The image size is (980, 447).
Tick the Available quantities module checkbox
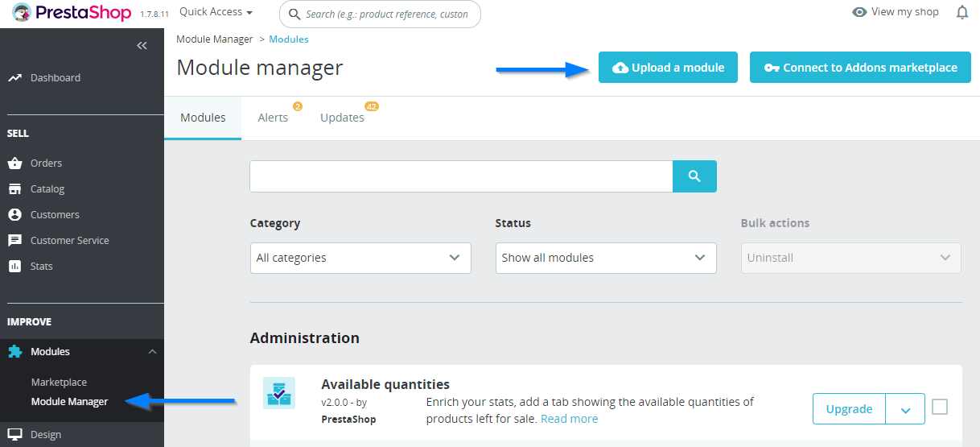940,408
